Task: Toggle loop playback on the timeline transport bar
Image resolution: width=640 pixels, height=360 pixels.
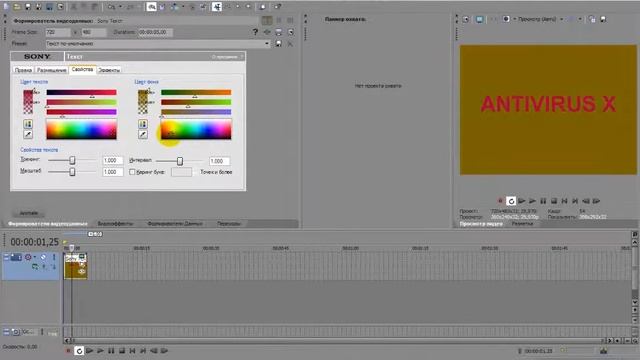Action: (x=79, y=351)
